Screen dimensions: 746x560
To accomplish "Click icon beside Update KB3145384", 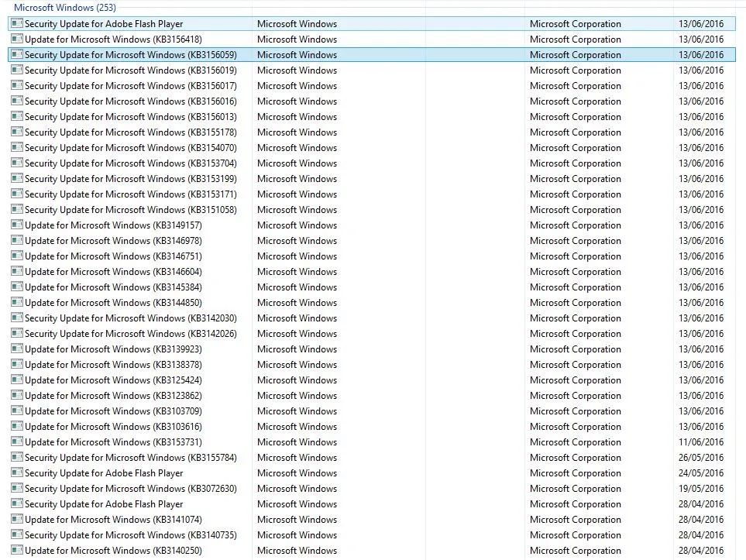I will click(16, 287).
